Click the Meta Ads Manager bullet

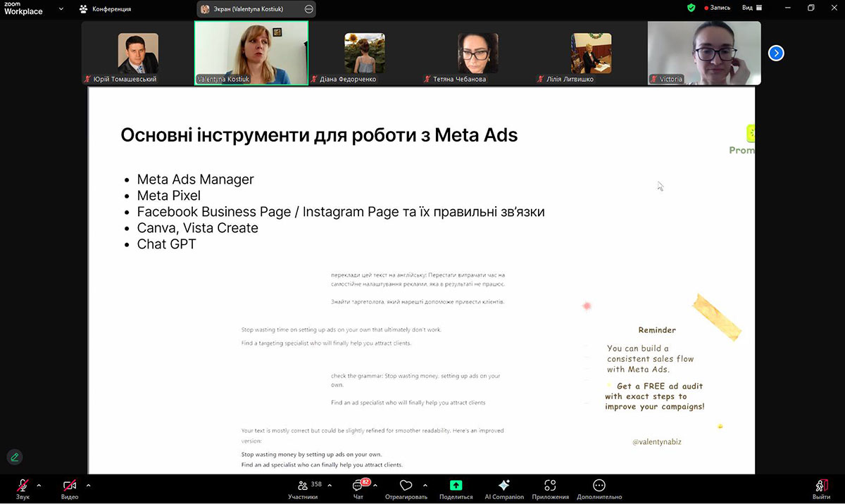click(x=195, y=179)
